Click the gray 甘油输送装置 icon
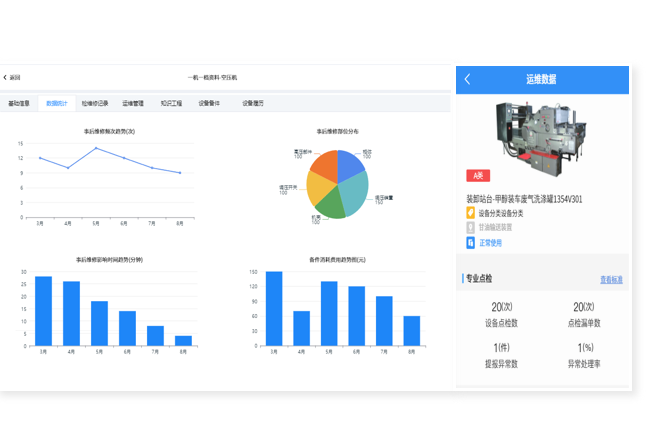 coord(470,227)
